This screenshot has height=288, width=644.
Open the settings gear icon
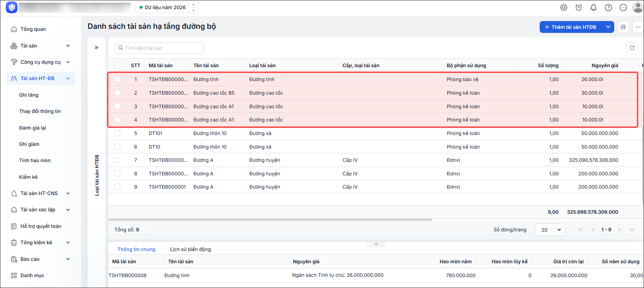[564, 7]
